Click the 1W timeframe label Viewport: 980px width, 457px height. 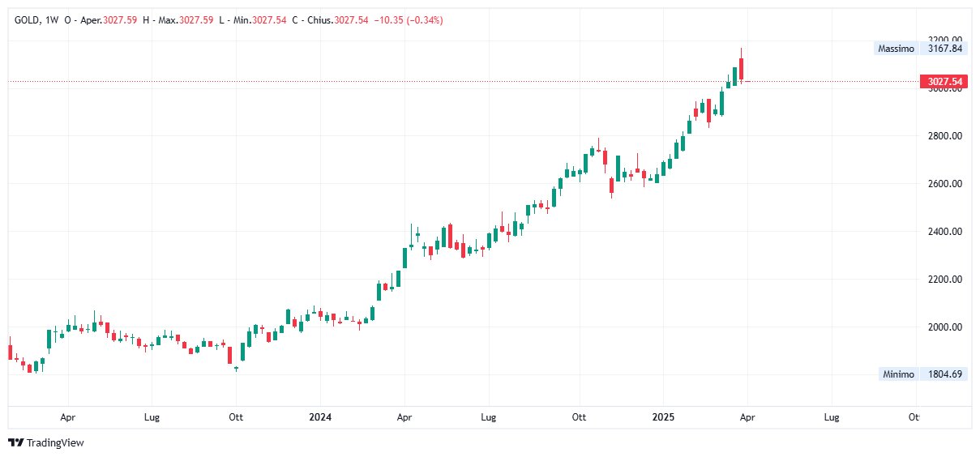pos(53,19)
